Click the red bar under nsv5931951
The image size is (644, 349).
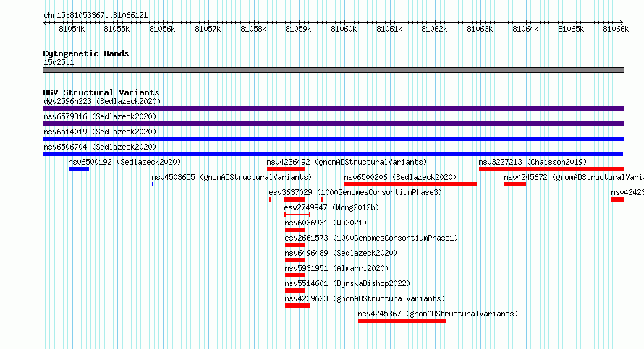click(295, 275)
